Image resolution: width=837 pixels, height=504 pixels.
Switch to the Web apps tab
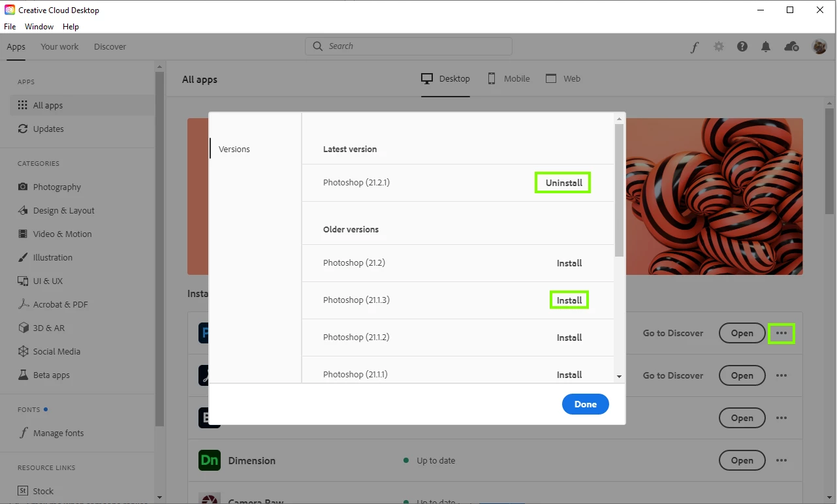pyautogui.click(x=563, y=78)
